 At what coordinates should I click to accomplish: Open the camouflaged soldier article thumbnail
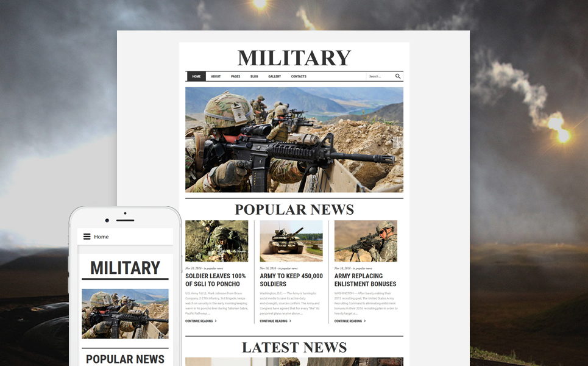216,241
